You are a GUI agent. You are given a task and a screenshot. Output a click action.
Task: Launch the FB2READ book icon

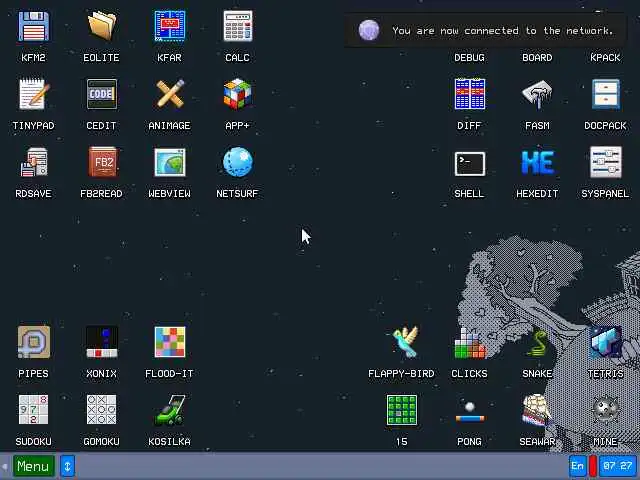click(x=102, y=162)
